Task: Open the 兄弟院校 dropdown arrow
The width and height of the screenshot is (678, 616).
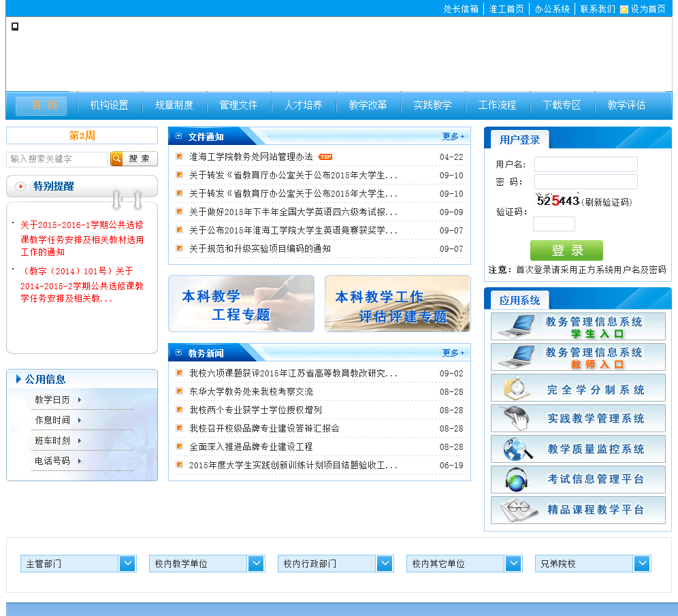Action: [x=643, y=564]
